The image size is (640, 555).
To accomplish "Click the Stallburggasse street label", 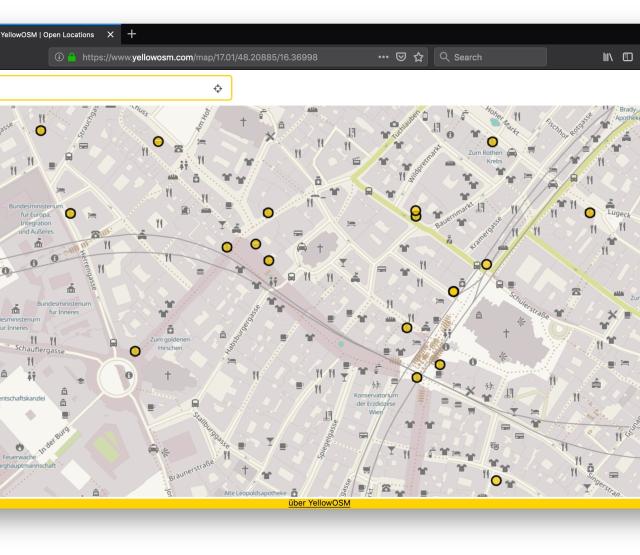I will [x=211, y=429].
